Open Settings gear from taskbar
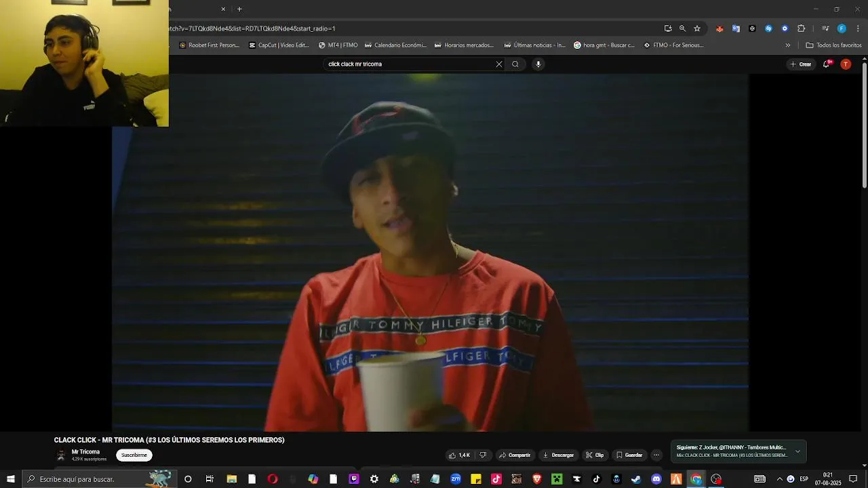868x488 pixels. pyautogui.click(x=374, y=479)
